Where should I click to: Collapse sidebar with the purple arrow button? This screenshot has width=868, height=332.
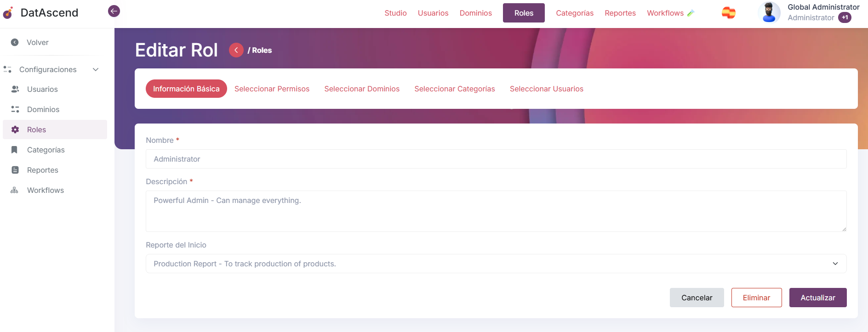[114, 11]
